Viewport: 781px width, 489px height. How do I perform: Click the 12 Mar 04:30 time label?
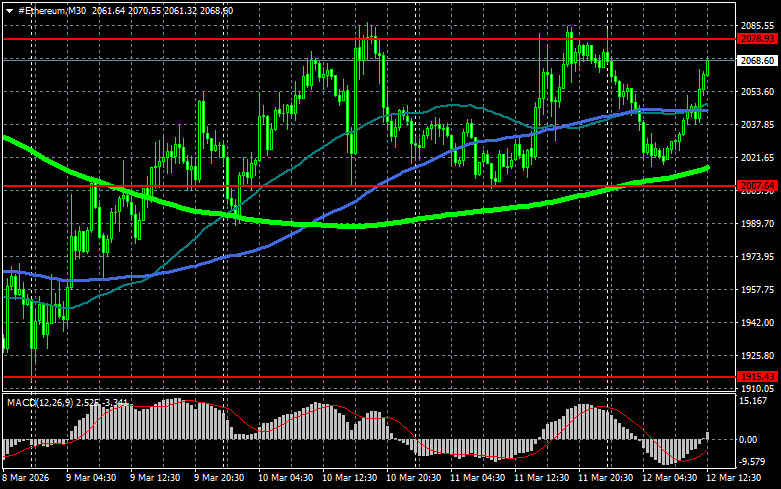pyautogui.click(x=670, y=478)
